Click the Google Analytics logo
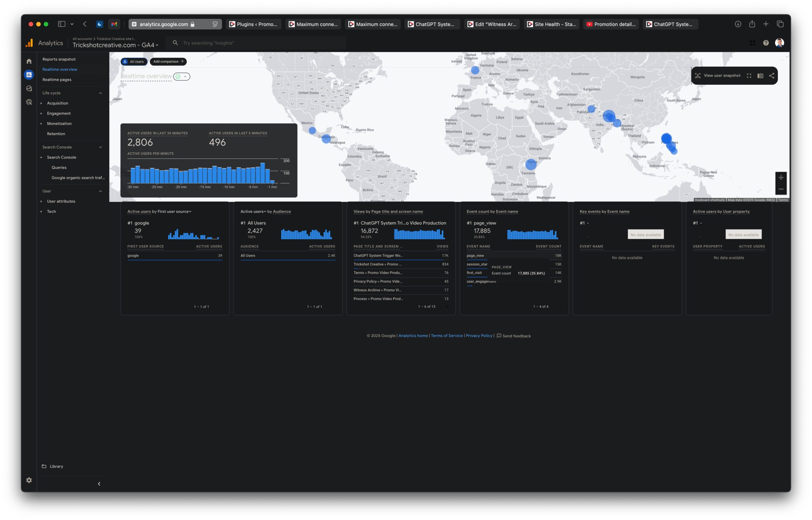The height and width of the screenshot is (520, 812). click(30, 43)
